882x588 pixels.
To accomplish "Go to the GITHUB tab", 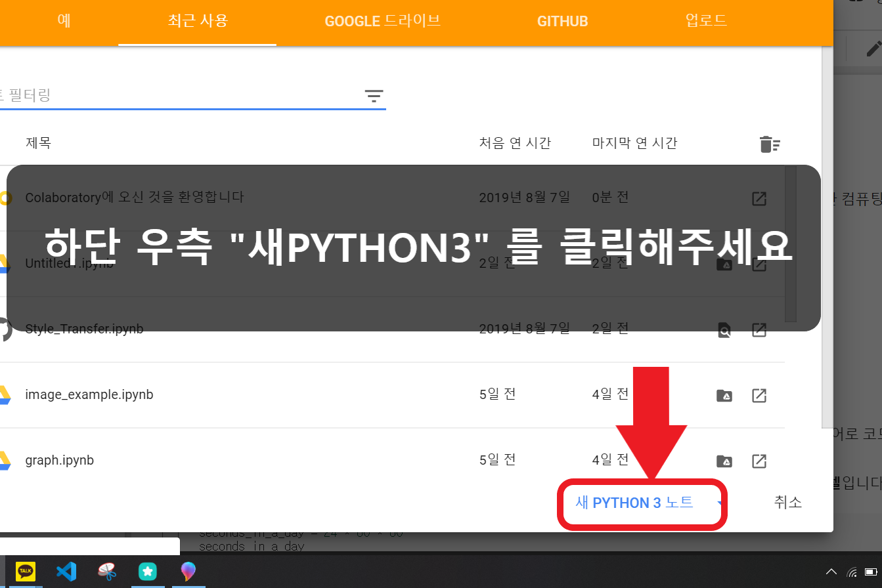I will (562, 21).
